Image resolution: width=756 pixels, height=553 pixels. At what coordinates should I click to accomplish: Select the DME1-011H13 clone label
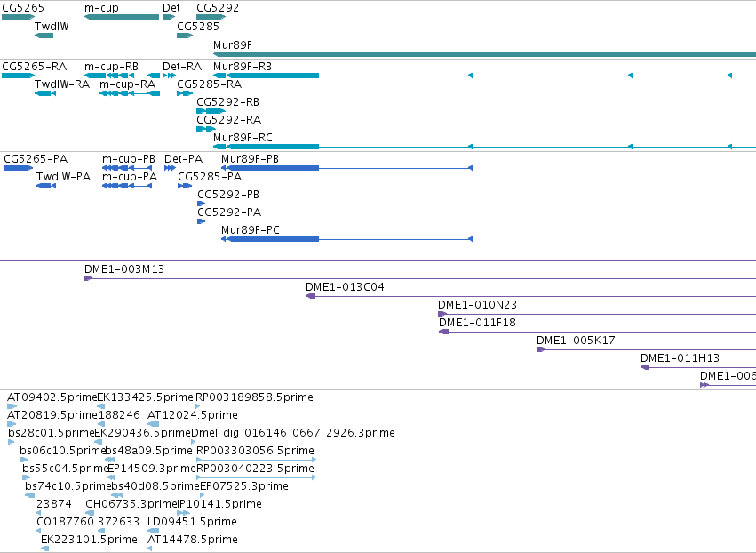(680, 359)
